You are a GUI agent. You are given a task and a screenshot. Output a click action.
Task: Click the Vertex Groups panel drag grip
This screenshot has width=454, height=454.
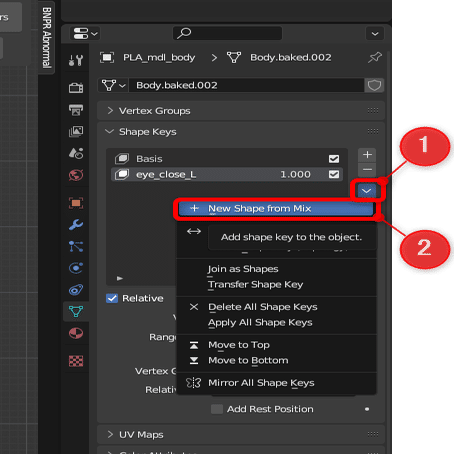[x=373, y=110]
